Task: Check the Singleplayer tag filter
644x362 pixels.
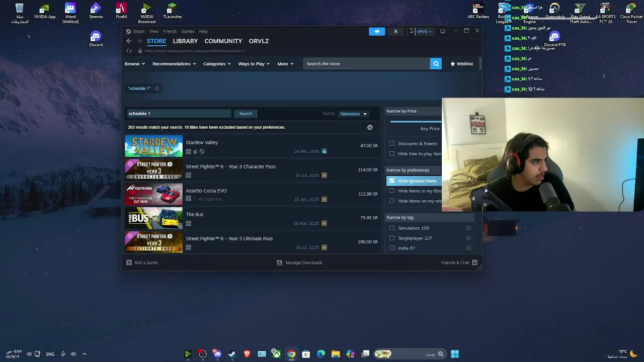Action: pyautogui.click(x=392, y=238)
